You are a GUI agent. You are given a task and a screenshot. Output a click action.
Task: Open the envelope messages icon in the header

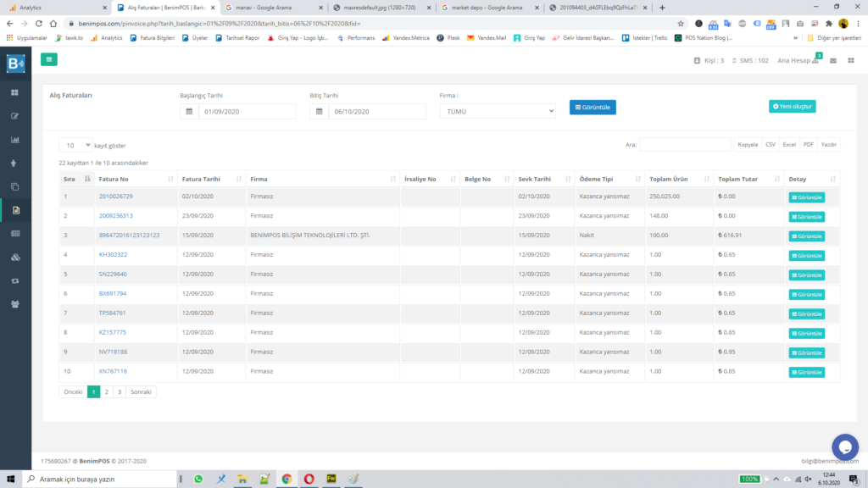833,61
